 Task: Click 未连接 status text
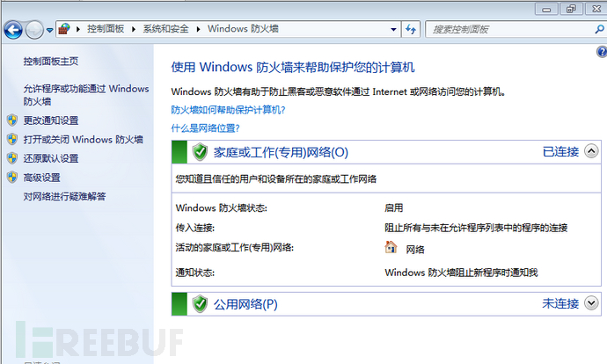pyautogui.click(x=560, y=303)
